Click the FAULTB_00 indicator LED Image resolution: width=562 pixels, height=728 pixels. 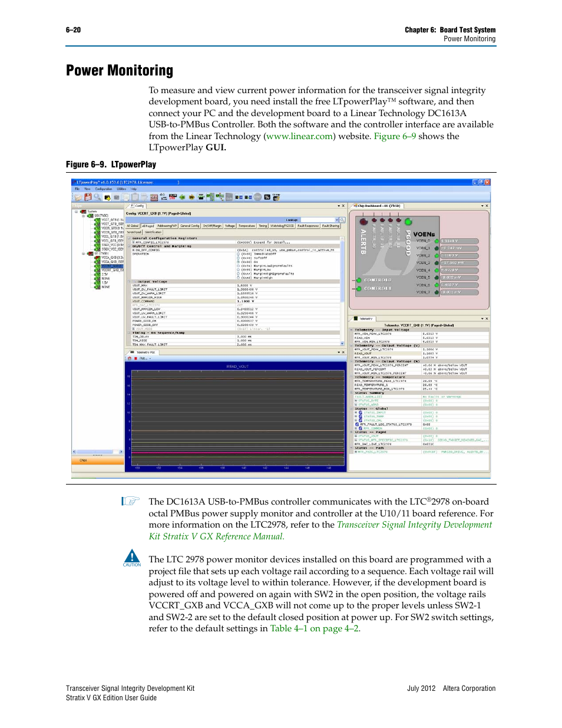pos(373,220)
